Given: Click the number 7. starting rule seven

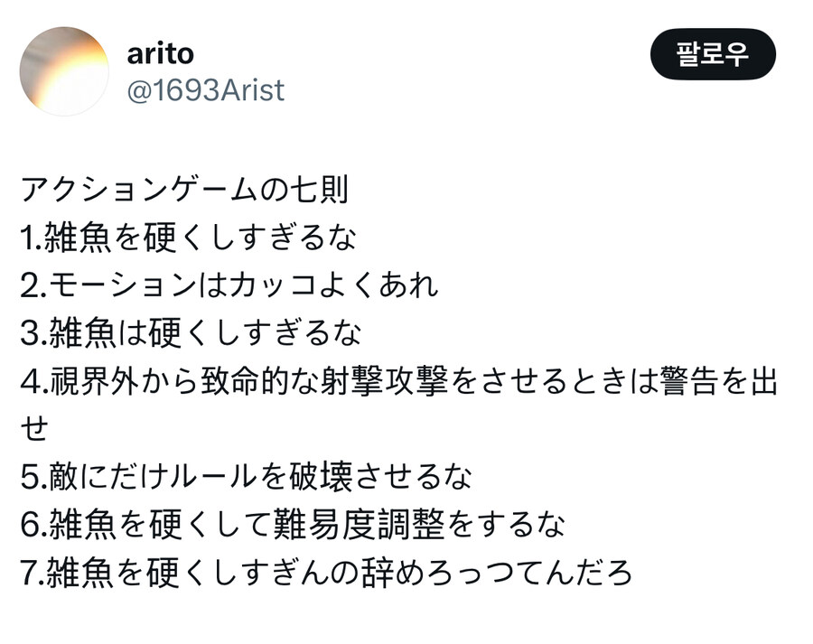Looking at the screenshot, I should pos(31,572).
